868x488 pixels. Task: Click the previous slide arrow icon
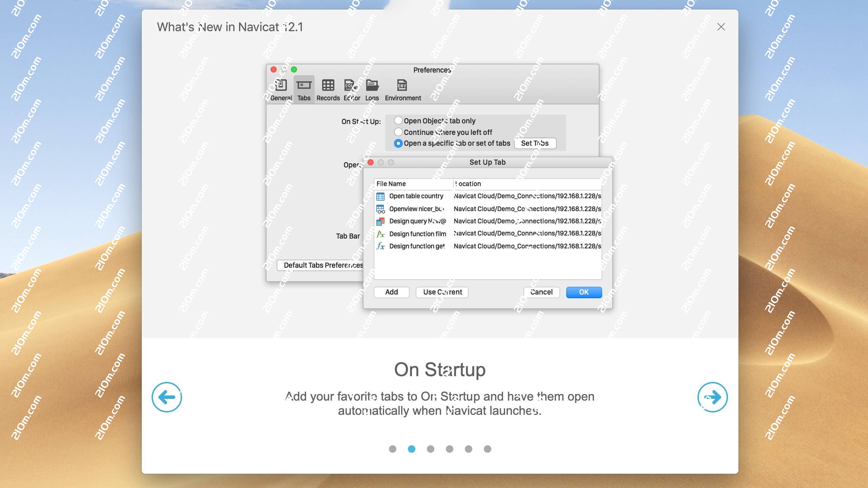coord(167,397)
